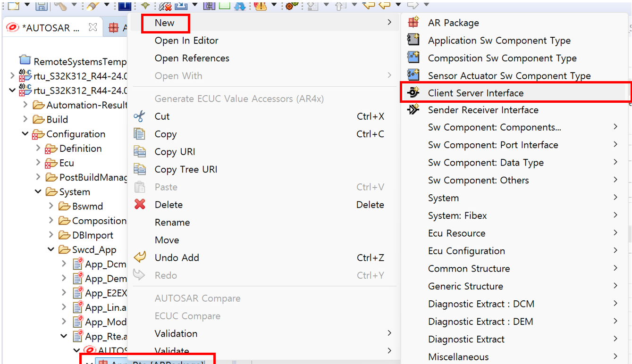Click the red Delete X icon

tap(140, 205)
